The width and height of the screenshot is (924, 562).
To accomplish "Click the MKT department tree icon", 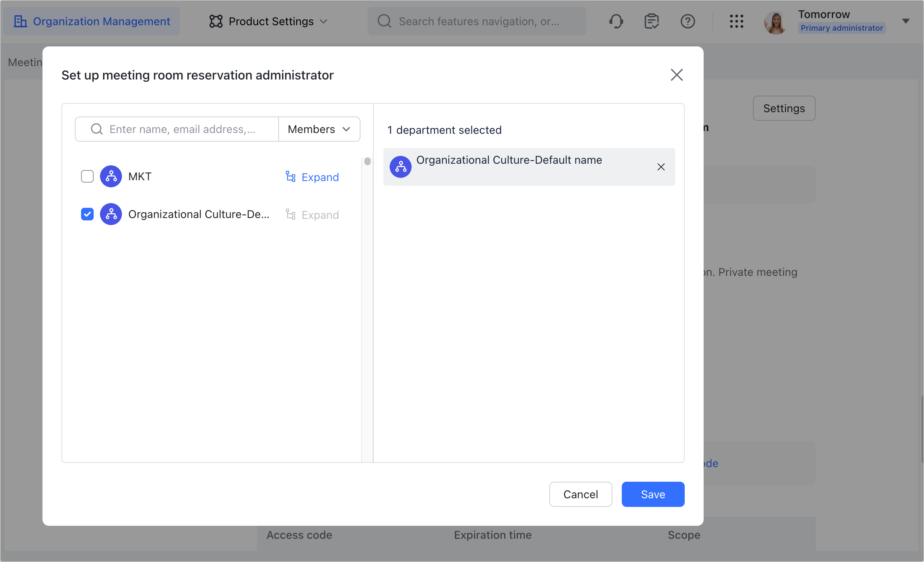I will 111,176.
